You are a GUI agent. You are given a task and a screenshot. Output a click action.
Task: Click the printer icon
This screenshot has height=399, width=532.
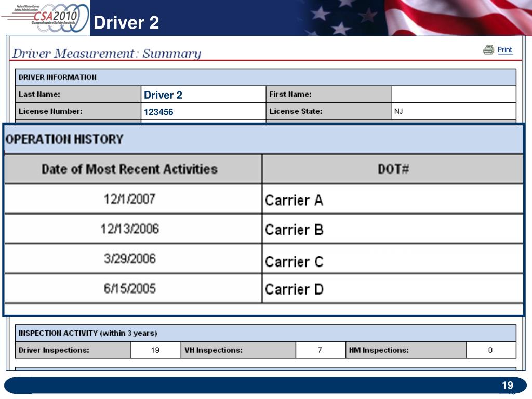click(488, 49)
